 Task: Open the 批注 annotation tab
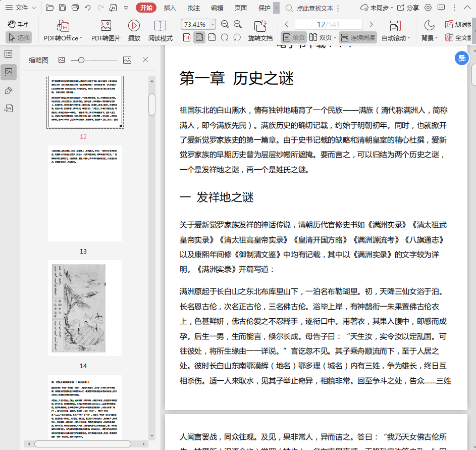(x=193, y=8)
